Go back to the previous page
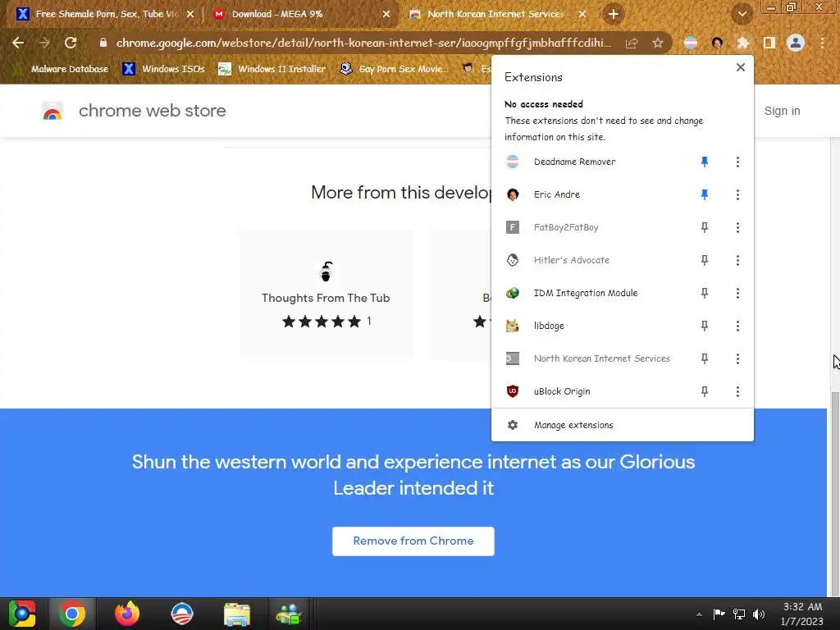Screen dimensions: 840x630 click(18, 43)
